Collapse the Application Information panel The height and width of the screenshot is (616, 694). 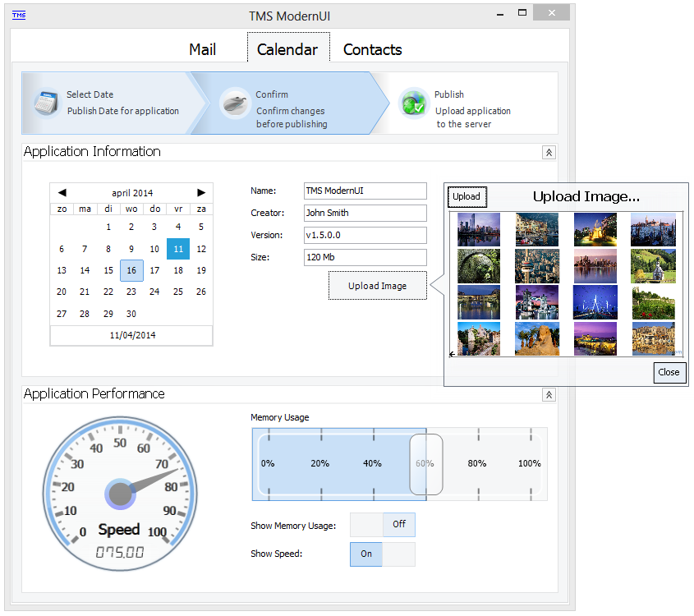(549, 153)
